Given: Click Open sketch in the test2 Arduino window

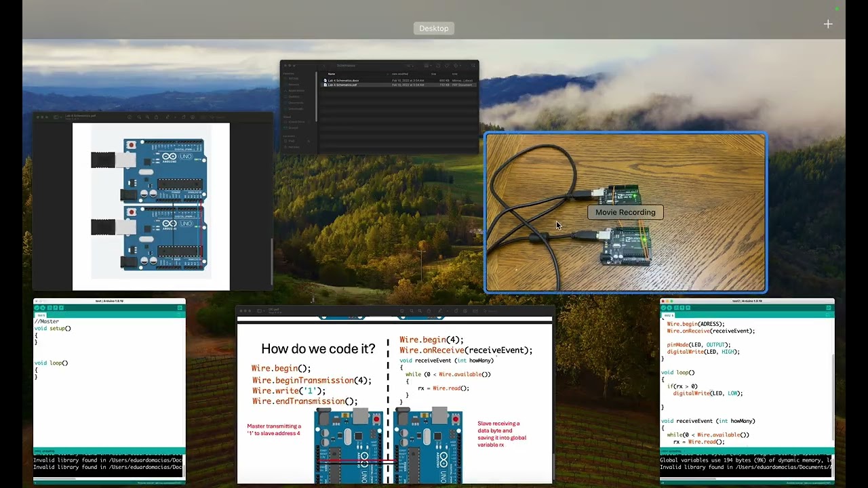Looking at the screenshot, I should click(681, 308).
